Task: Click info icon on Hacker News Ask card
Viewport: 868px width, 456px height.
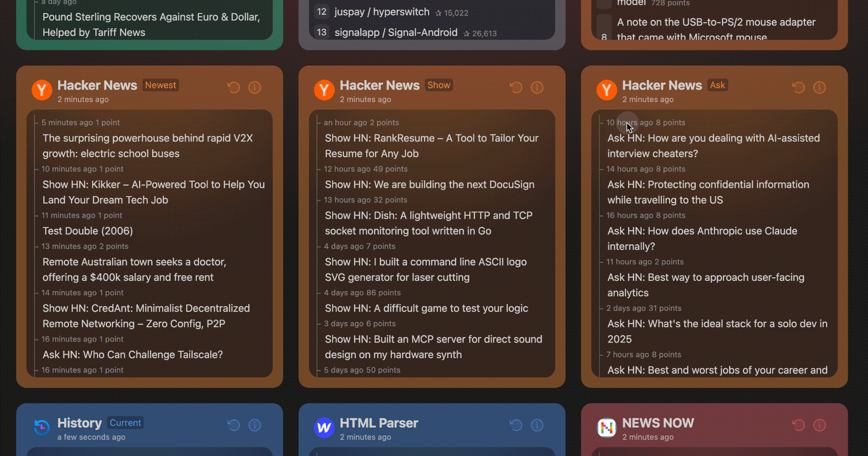Action: point(819,88)
